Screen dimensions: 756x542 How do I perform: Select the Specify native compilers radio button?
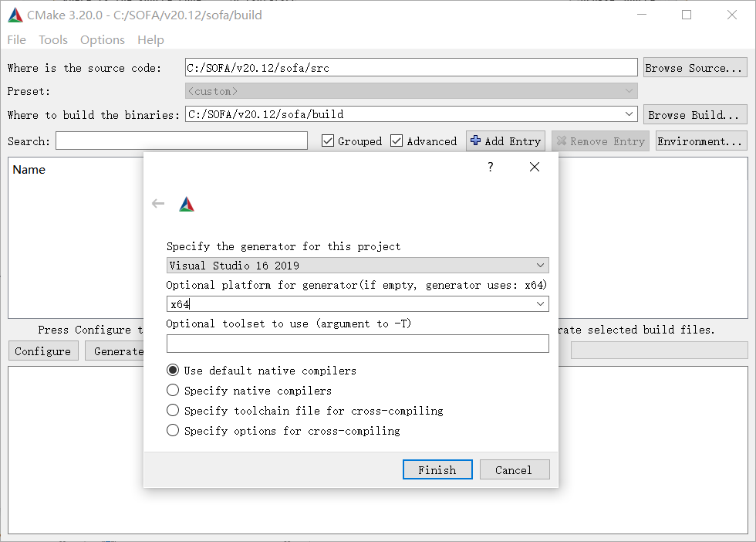(174, 390)
